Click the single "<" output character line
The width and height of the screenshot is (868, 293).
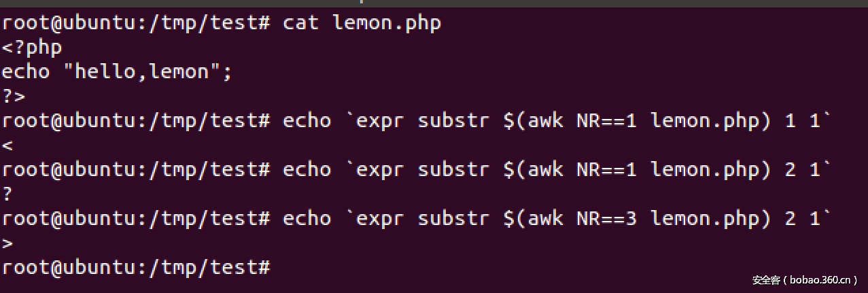(7, 145)
